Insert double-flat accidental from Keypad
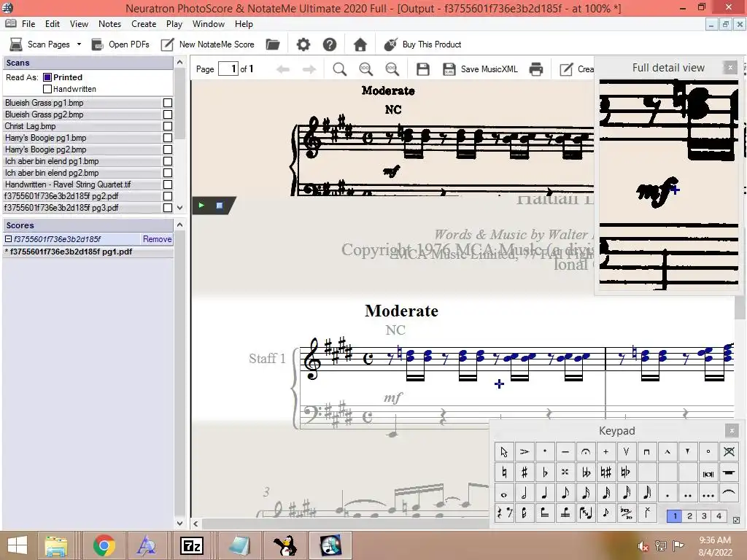 coord(586,472)
